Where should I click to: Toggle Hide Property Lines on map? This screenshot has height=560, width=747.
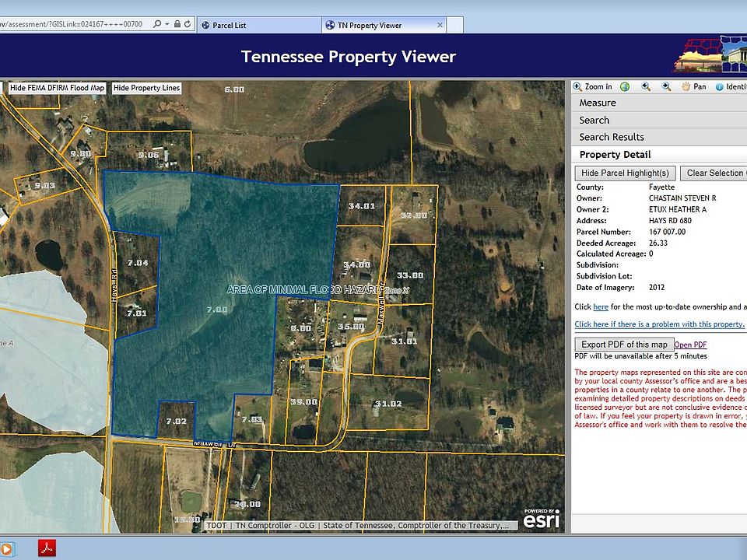pos(146,88)
